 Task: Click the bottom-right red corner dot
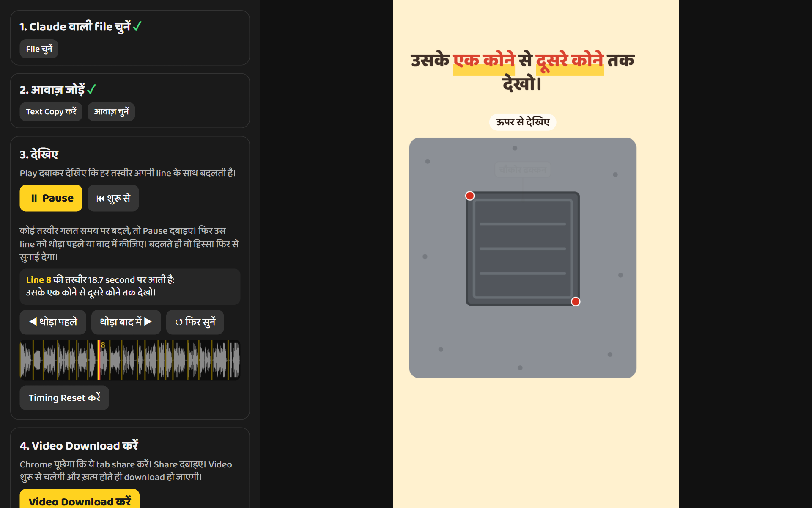click(576, 302)
